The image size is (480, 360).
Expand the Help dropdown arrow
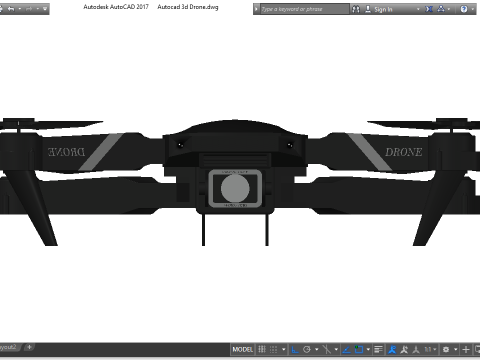pos(473,9)
